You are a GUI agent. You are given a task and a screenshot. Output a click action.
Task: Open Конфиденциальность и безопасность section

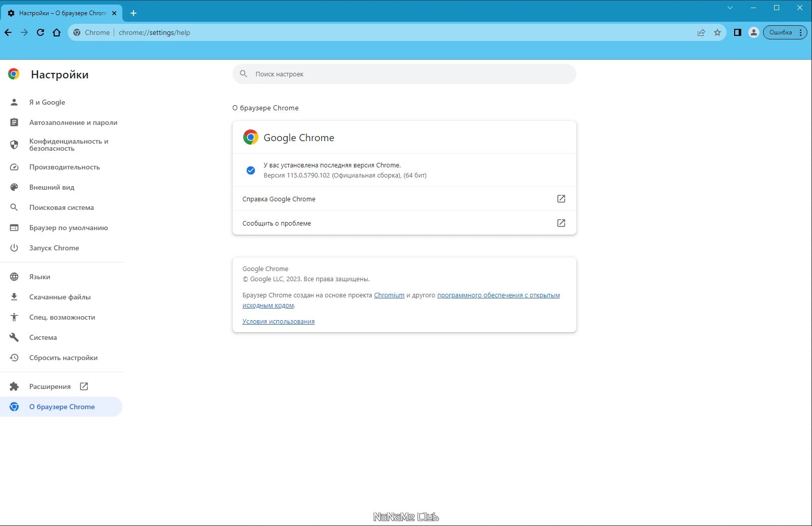tap(62, 145)
